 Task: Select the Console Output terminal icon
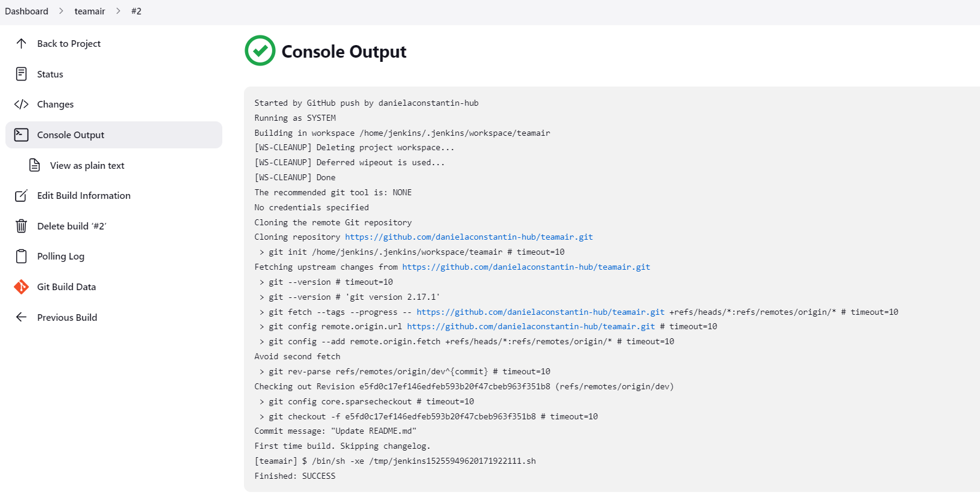21,135
